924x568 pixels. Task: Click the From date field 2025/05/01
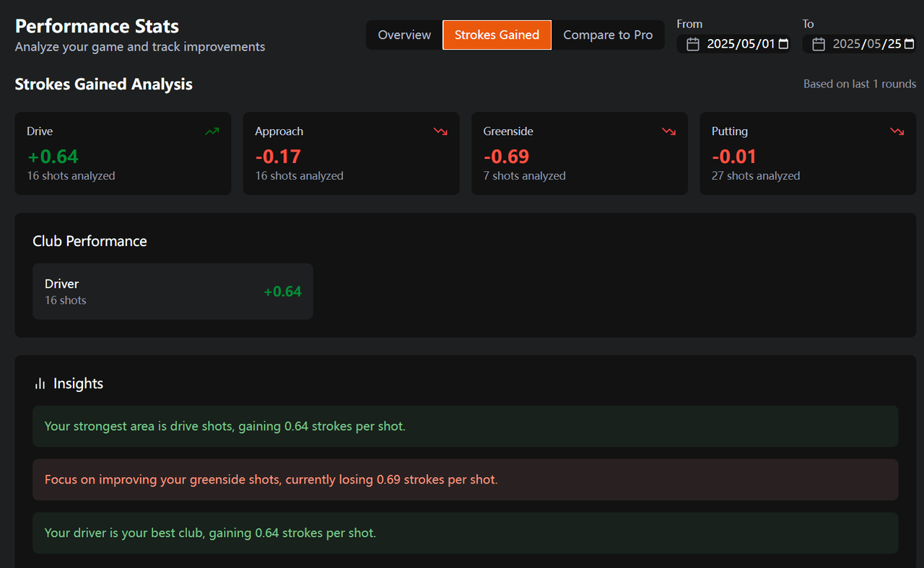coord(733,44)
